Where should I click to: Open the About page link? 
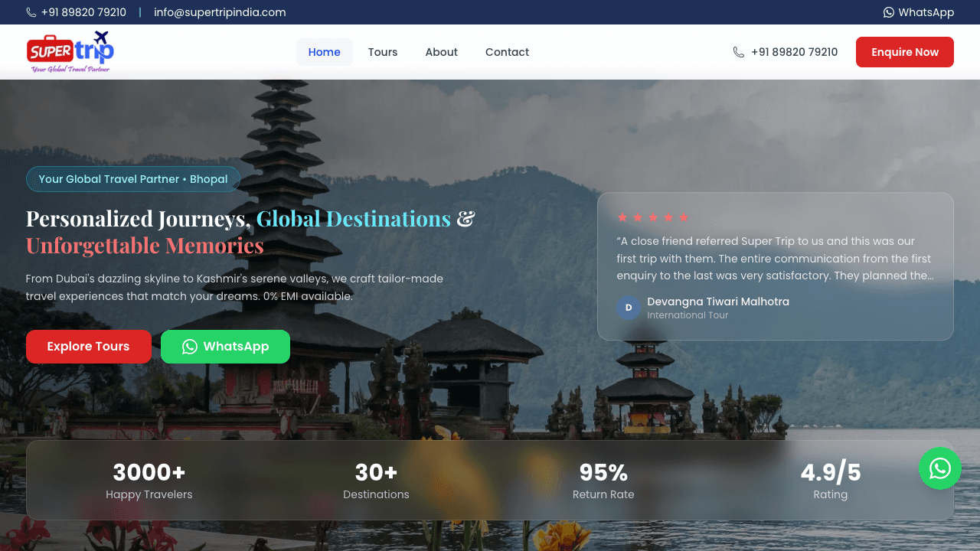pos(442,52)
